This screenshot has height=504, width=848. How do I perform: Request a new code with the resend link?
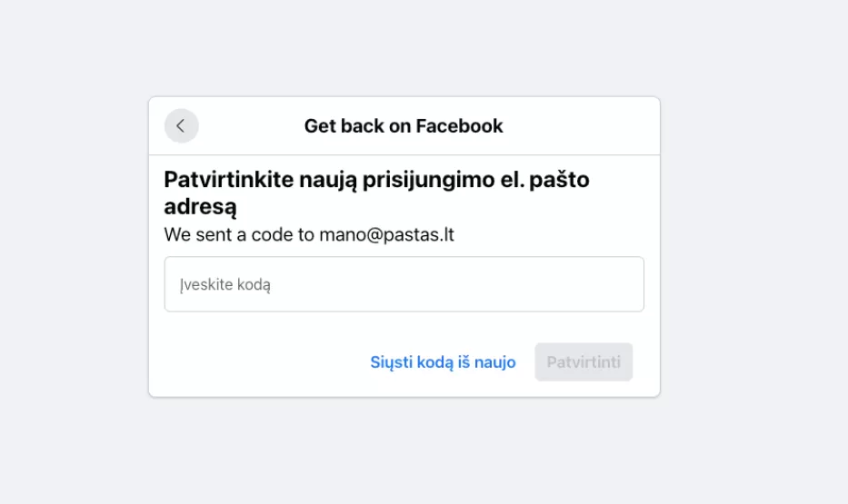tap(443, 362)
